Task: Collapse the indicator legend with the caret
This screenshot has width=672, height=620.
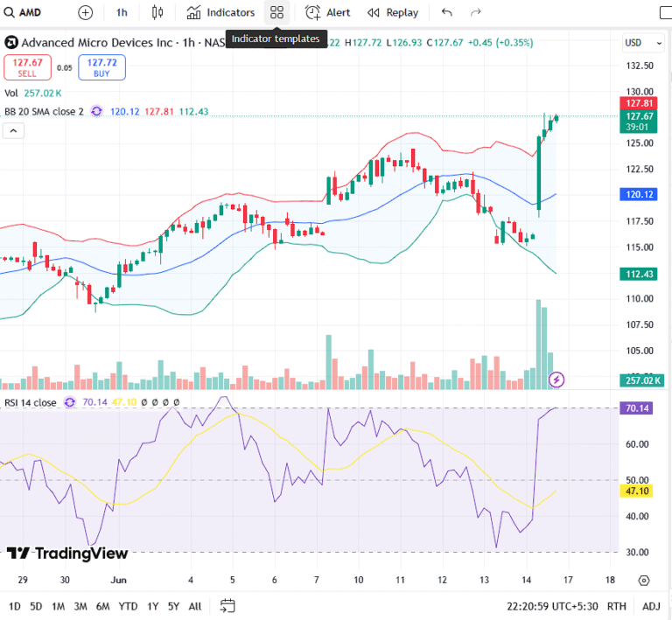Action: (x=13, y=130)
